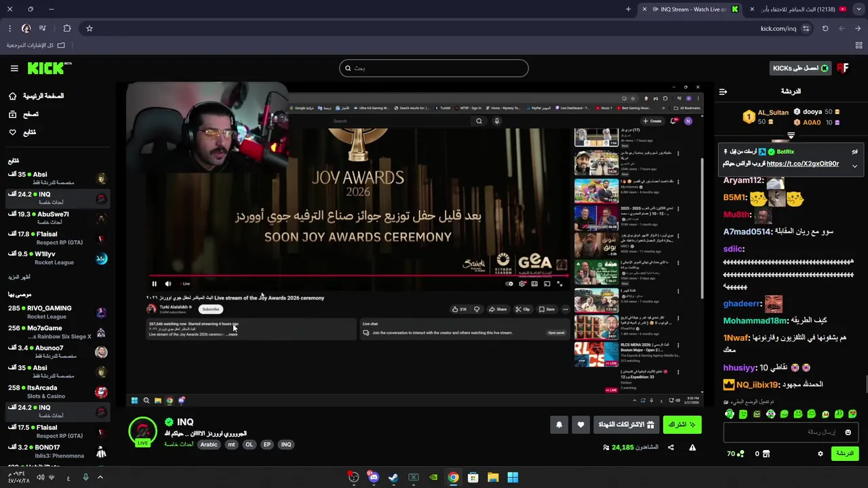Click the INQ streamer avatar
Viewport: 868px width, 488px height.
tap(142, 432)
